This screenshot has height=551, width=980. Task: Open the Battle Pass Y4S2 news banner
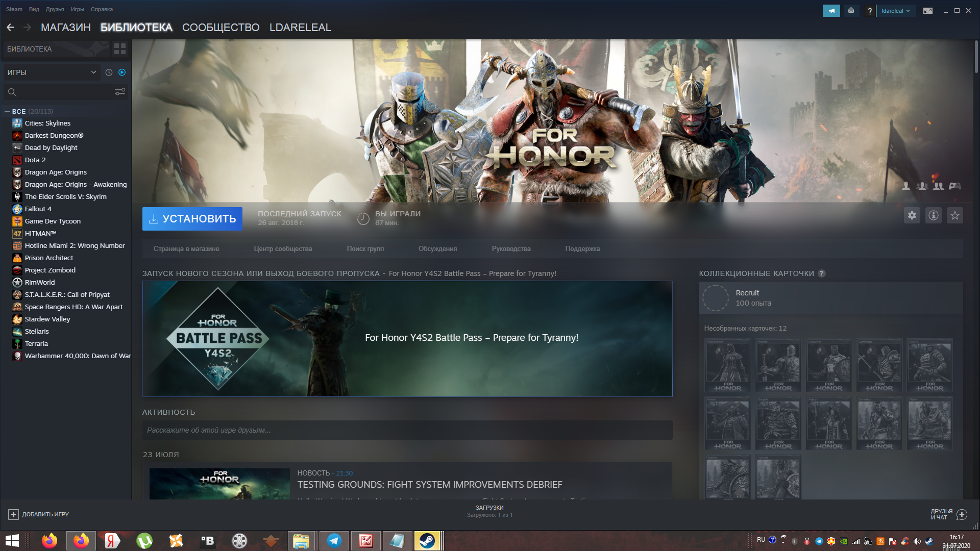click(407, 339)
